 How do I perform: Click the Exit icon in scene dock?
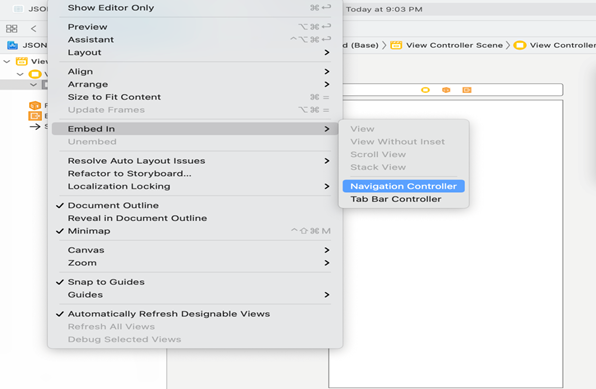pos(467,90)
